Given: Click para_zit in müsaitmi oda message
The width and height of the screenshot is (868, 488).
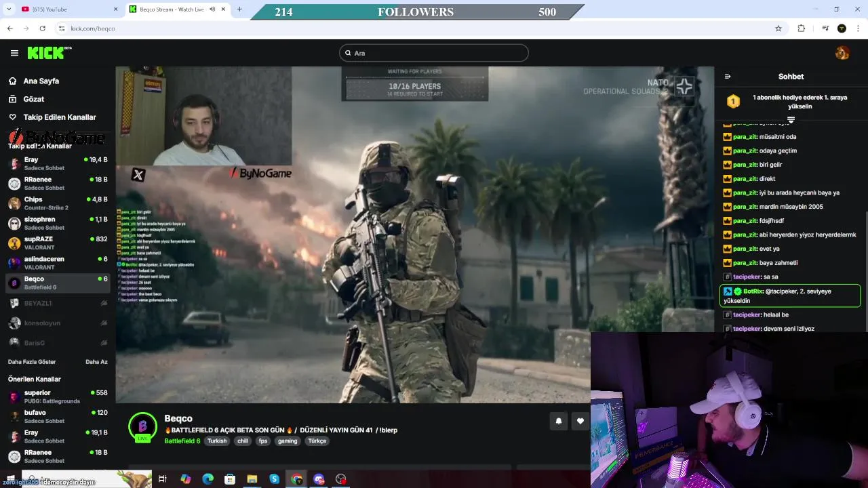Looking at the screenshot, I should [745, 136].
